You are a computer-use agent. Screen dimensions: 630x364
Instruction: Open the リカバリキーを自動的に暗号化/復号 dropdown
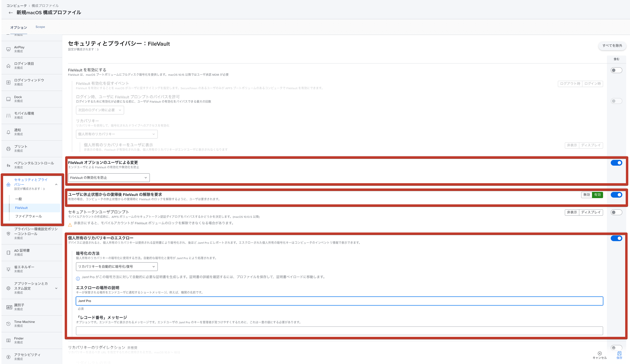click(x=117, y=266)
